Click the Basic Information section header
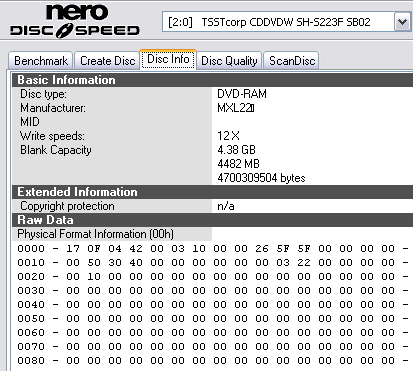Screen dimensions: 413x371 click(212, 80)
